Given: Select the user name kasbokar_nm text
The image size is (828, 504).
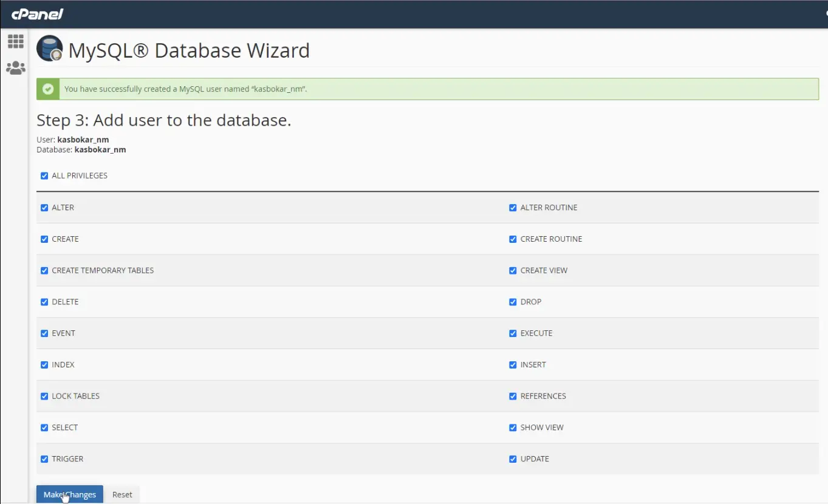Looking at the screenshot, I should pos(83,140).
